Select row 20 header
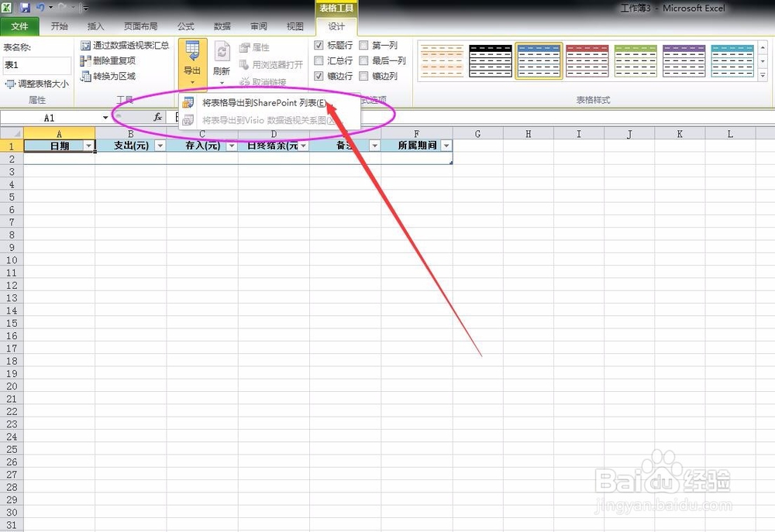This screenshot has width=775, height=532. pos(12,386)
